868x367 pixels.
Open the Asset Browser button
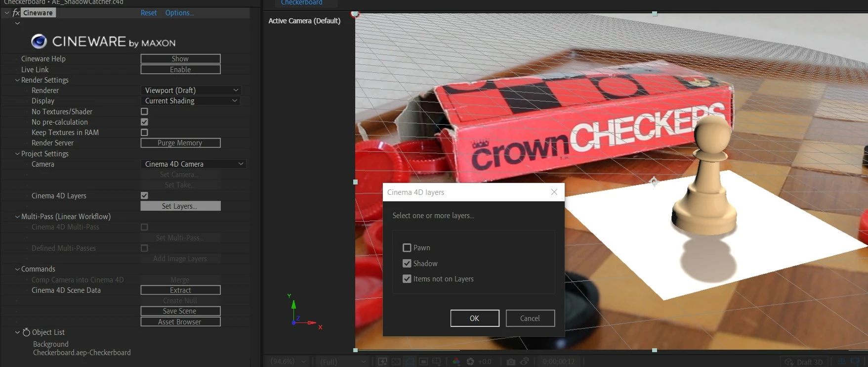180,322
